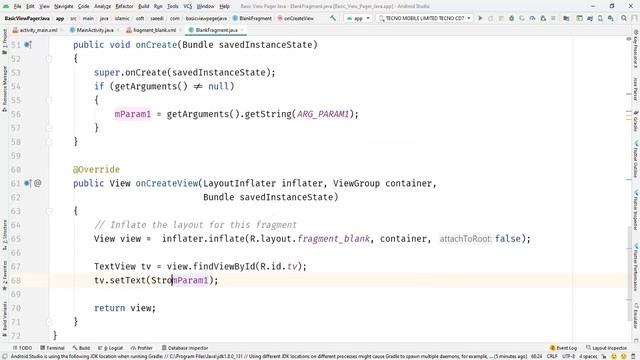
Task: Open the app run configuration dropdown
Action: 358,18
